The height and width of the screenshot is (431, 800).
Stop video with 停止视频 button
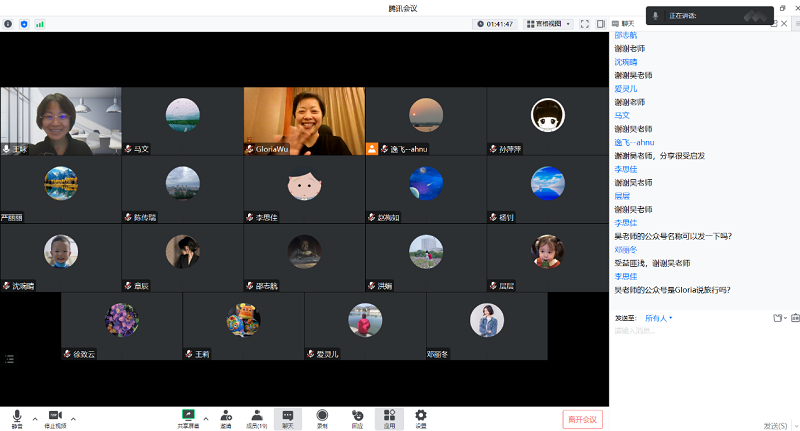[x=55, y=417]
